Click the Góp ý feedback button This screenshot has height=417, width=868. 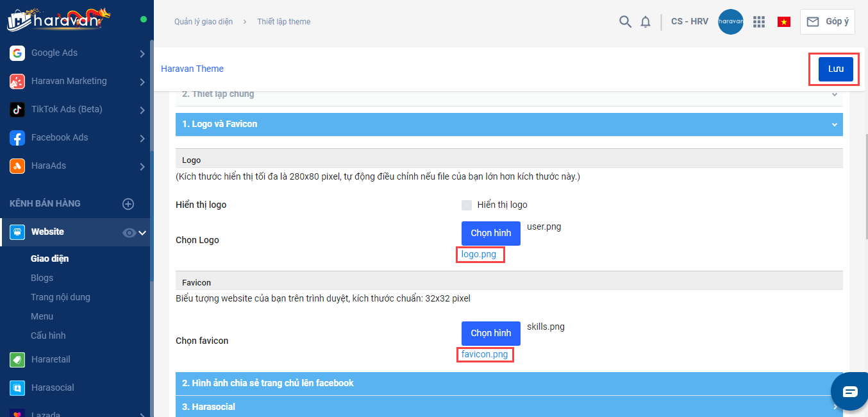click(x=828, y=22)
